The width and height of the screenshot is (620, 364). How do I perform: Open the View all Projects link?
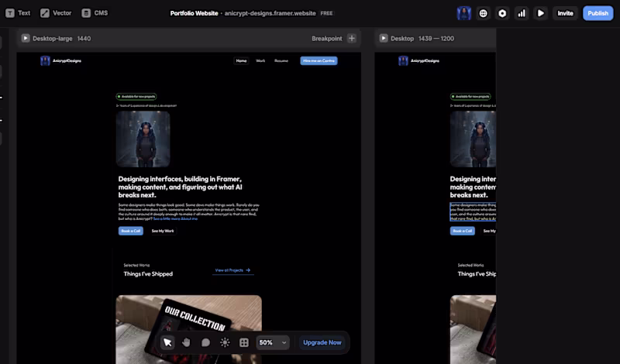tap(232, 270)
